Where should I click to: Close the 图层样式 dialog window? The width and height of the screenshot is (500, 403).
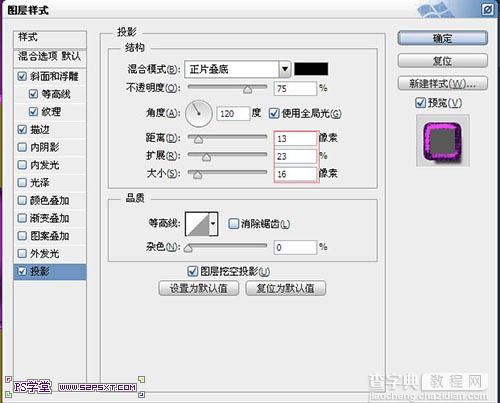(x=488, y=10)
